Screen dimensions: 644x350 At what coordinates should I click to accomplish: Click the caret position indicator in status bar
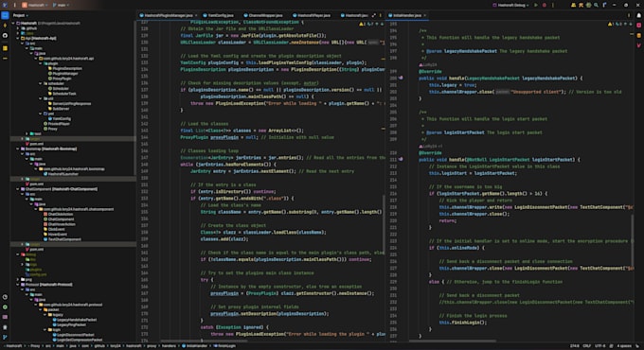point(574,346)
